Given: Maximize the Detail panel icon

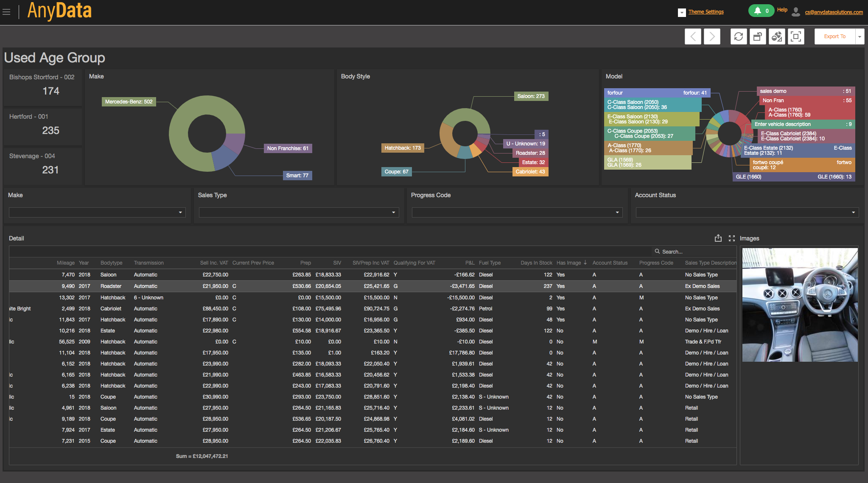Looking at the screenshot, I should [732, 238].
